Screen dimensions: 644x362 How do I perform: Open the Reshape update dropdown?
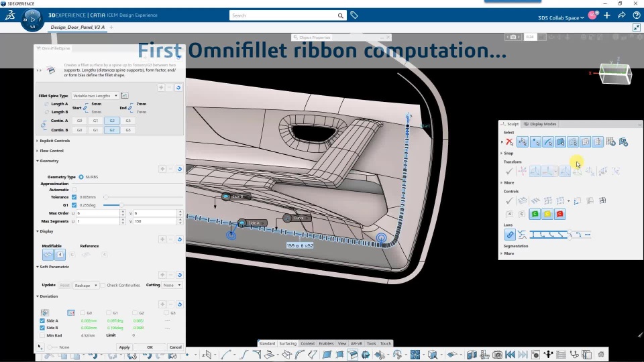(86, 286)
